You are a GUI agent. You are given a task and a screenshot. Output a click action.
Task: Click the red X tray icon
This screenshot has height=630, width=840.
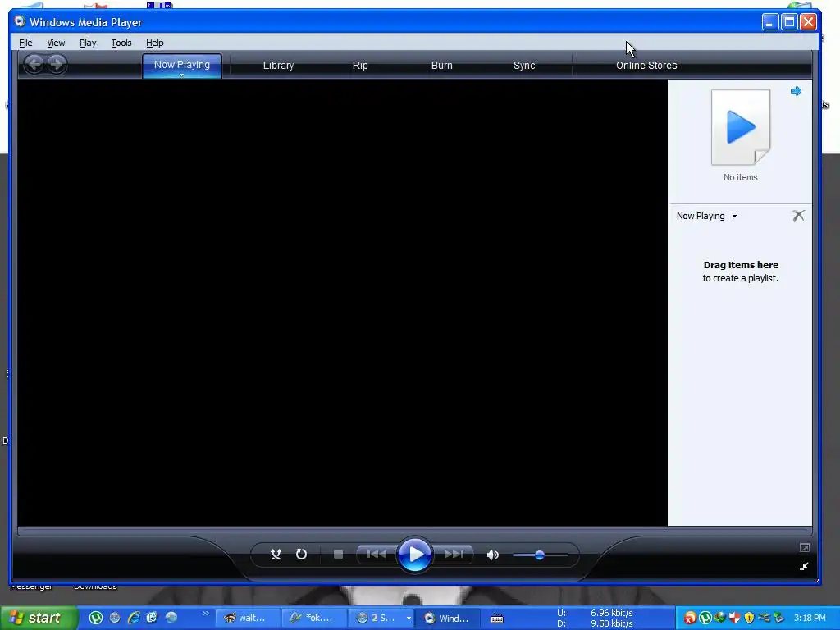690,619
